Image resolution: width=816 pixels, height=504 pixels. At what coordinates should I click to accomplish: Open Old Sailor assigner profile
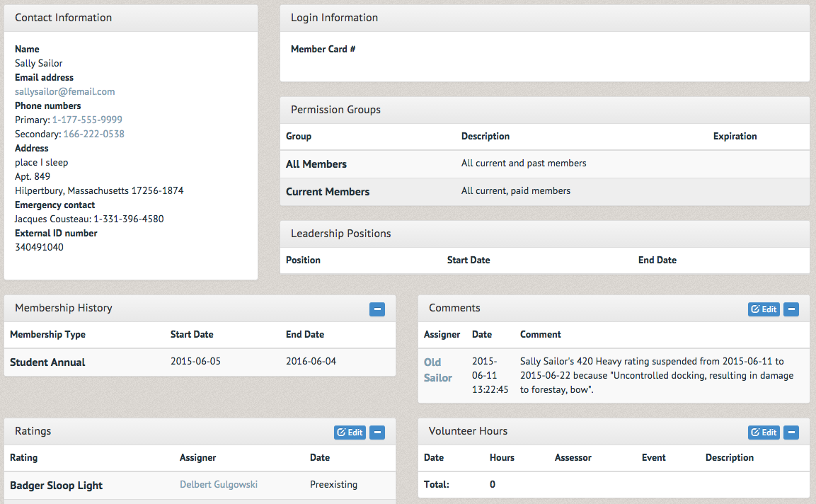tap(437, 370)
